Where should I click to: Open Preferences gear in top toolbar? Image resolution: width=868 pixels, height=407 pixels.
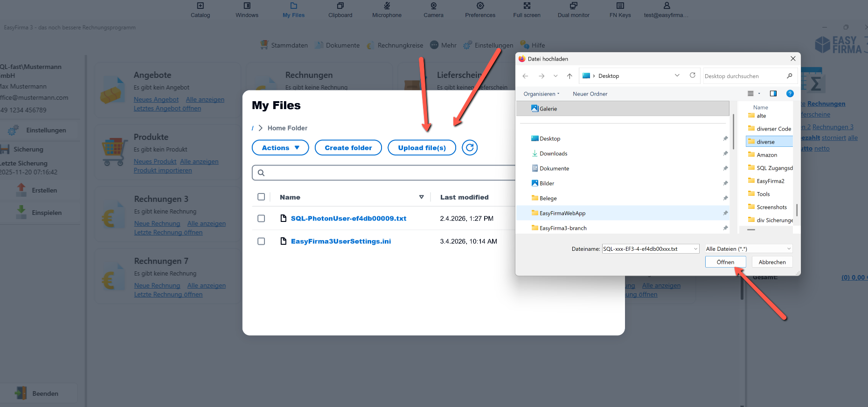480,10
